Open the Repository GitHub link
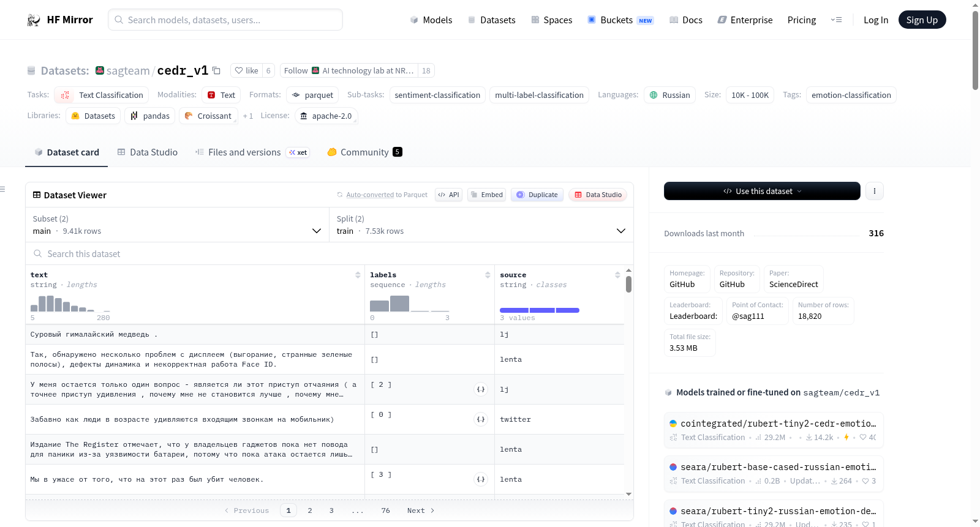 737,279
